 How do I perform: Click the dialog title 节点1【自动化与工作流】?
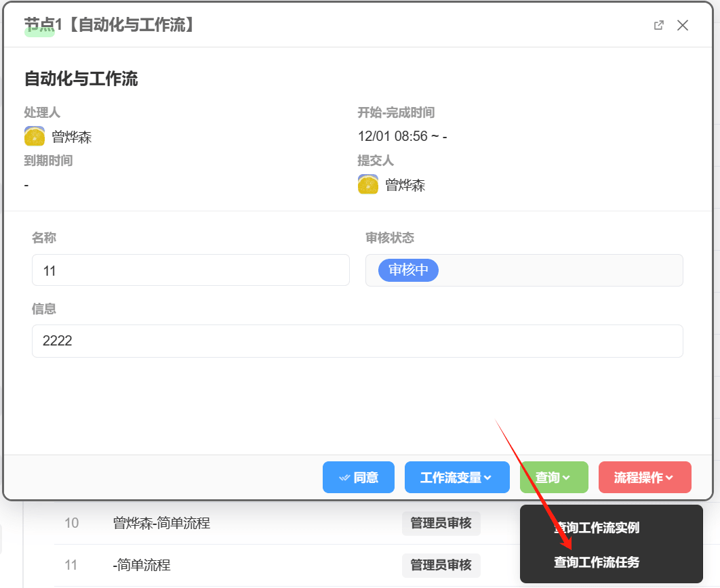(x=110, y=25)
